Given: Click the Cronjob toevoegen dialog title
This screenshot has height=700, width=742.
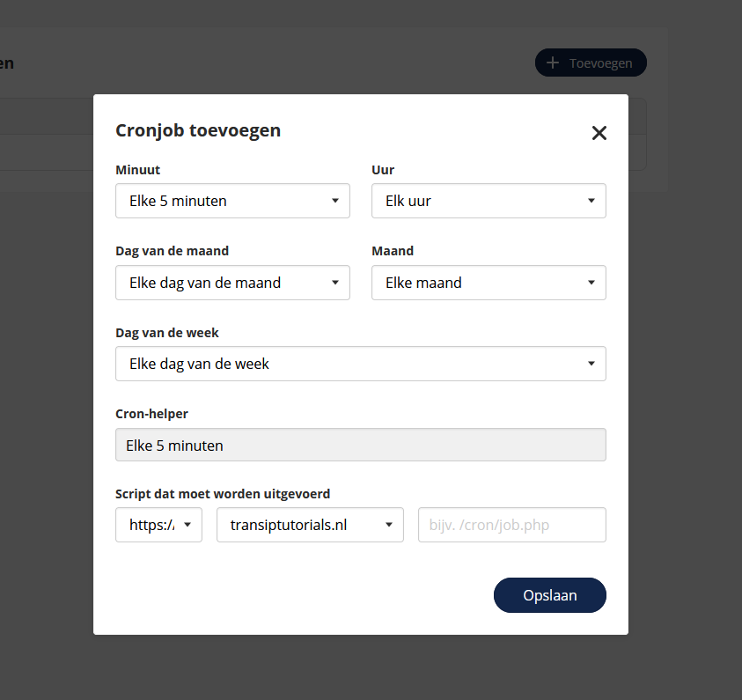Looking at the screenshot, I should (198, 130).
